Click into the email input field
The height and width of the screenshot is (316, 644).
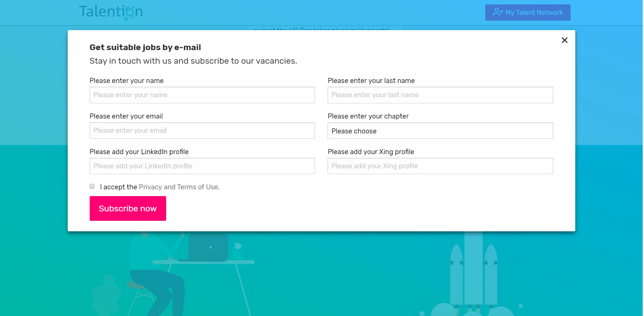click(x=202, y=130)
